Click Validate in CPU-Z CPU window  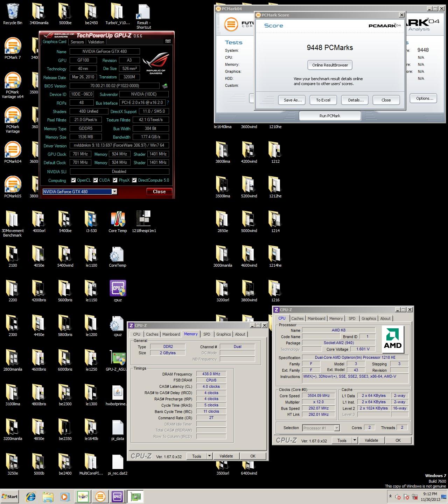click(x=371, y=440)
